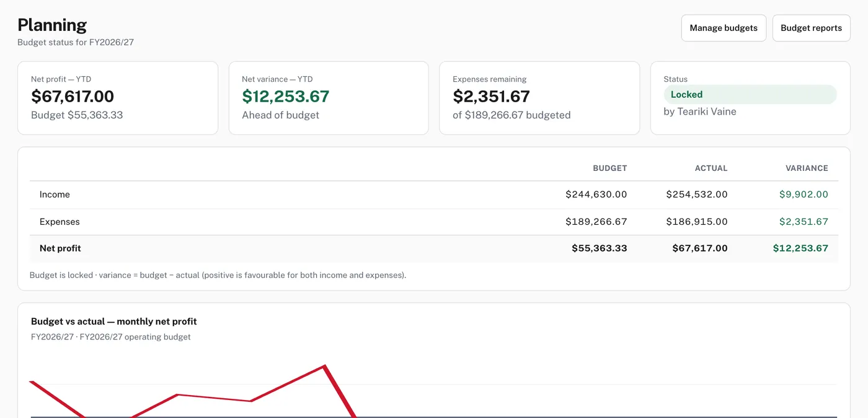This screenshot has width=868, height=418.
Task: Select Net profit budget $55,363.33 in table
Action: [x=599, y=248]
